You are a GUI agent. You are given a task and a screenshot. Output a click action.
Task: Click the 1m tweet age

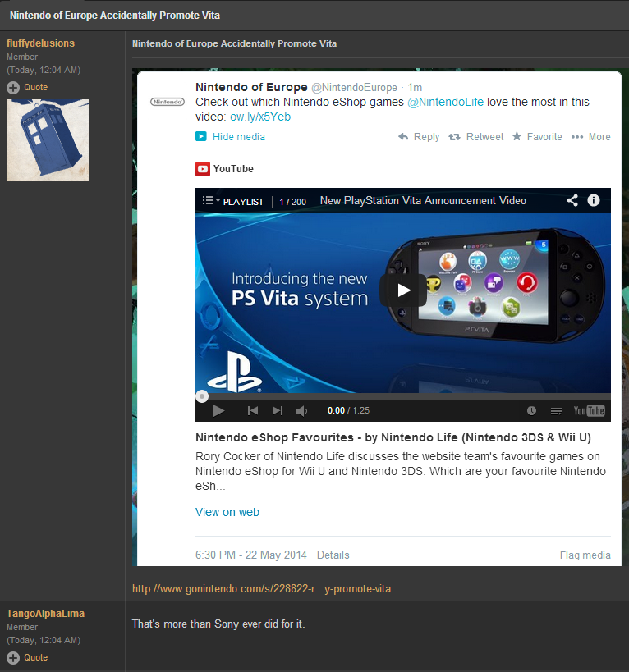click(415, 88)
